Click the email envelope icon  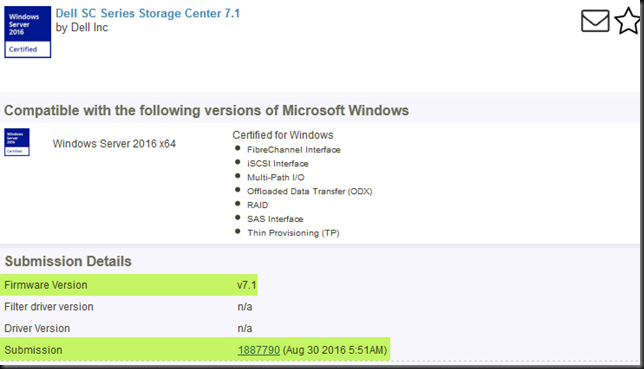pos(595,21)
